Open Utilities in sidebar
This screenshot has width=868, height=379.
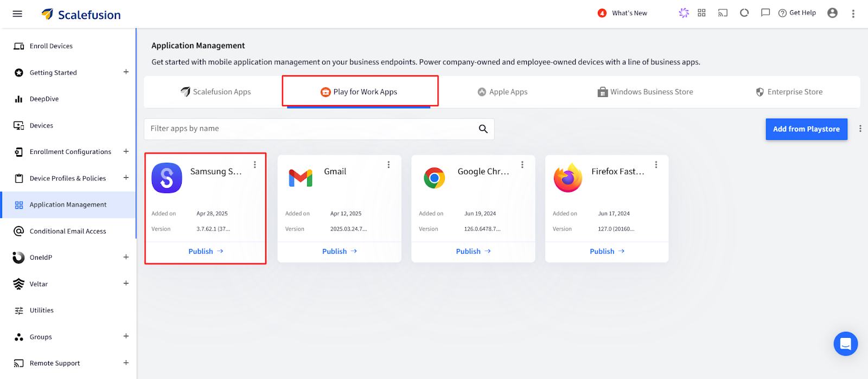point(42,311)
